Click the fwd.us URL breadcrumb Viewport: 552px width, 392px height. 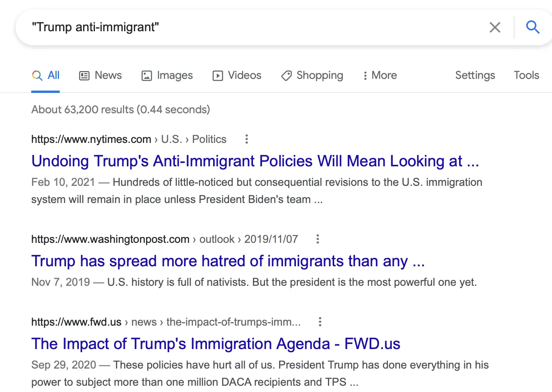[x=77, y=322]
